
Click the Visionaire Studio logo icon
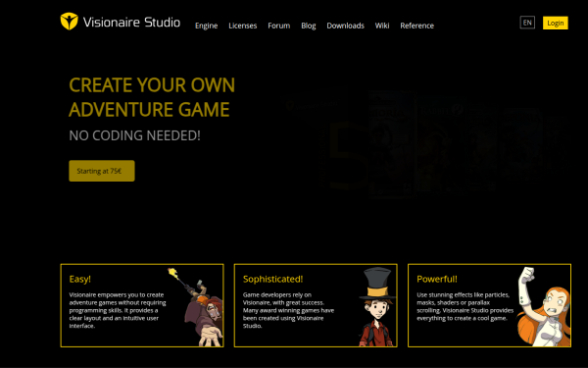click(x=69, y=21)
